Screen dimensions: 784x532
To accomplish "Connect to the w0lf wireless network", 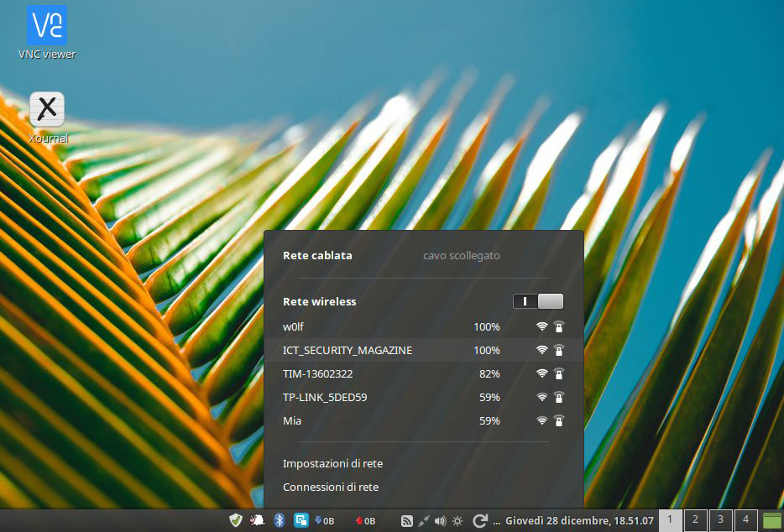I will pyautogui.click(x=424, y=327).
